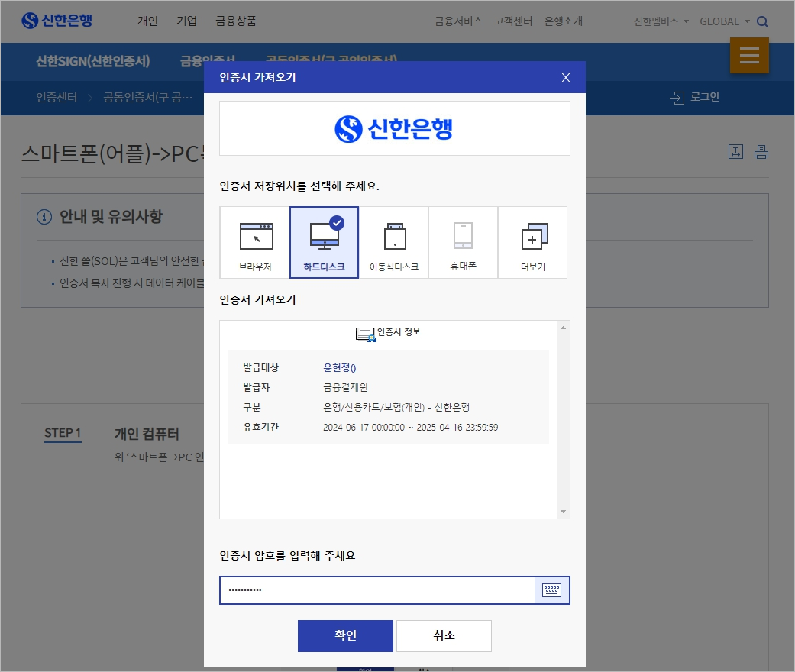Click the 인증서 정보 certificate icon

tap(366, 334)
